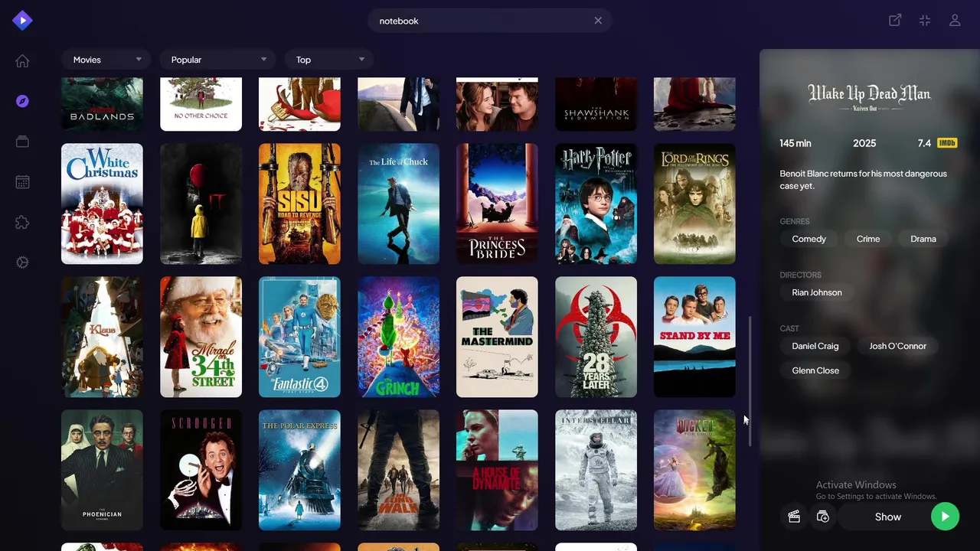Click the Wake Up Dead Man title logo
980x551 pixels.
(869, 98)
